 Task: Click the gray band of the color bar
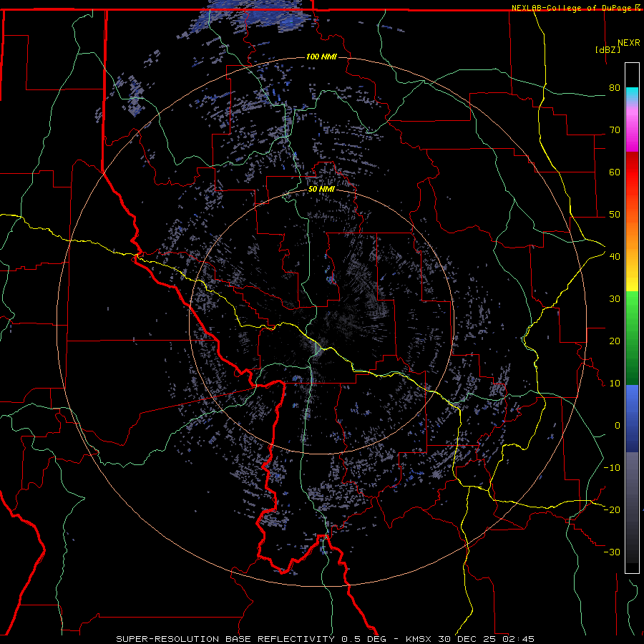pos(632,507)
